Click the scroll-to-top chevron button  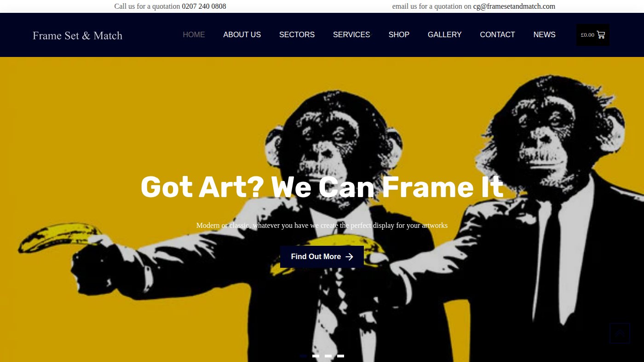coord(620,333)
